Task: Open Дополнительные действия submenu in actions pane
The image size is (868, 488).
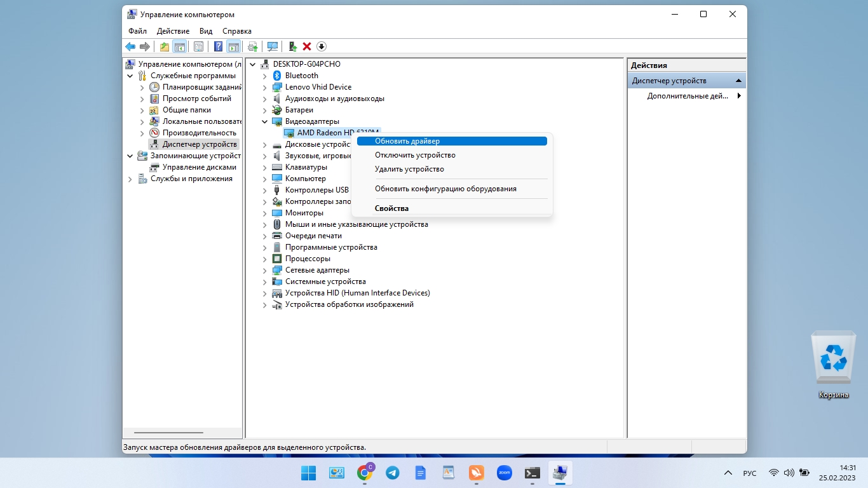Action: pos(687,96)
